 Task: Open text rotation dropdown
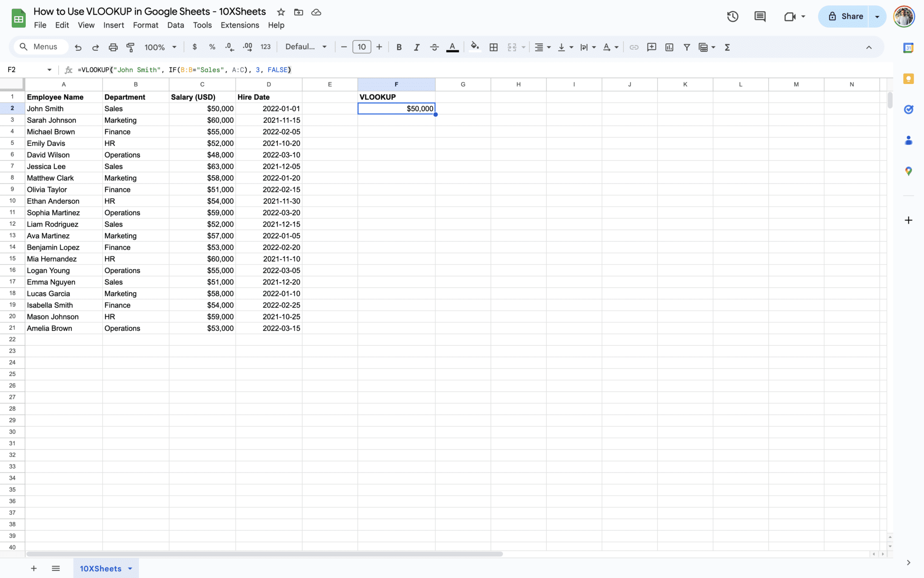tap(610, 47)
